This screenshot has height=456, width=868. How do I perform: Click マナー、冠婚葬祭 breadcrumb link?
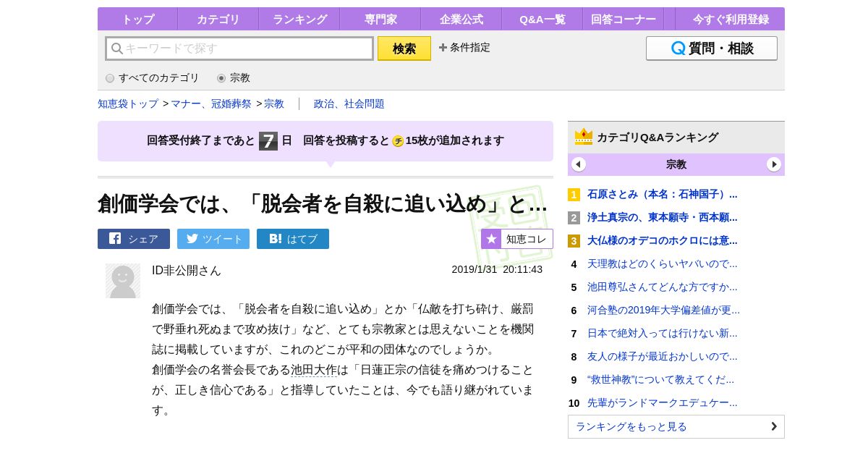coord(211,104)
